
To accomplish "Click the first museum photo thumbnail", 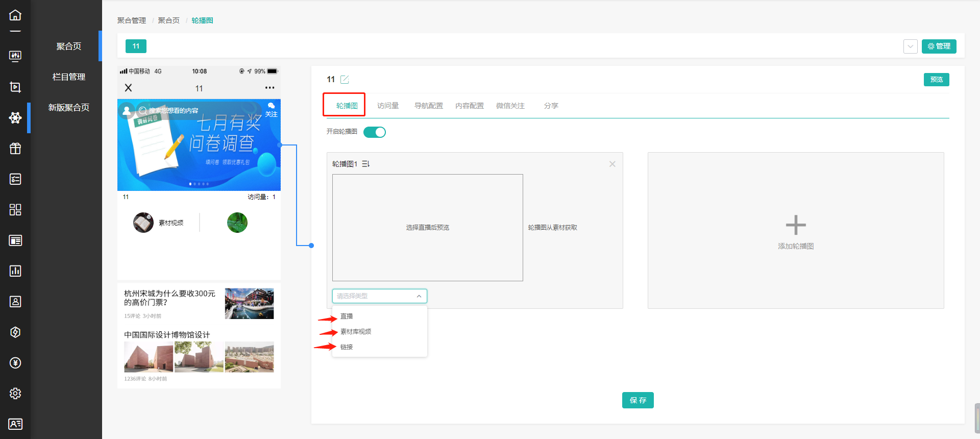I will tap(149, 357).
